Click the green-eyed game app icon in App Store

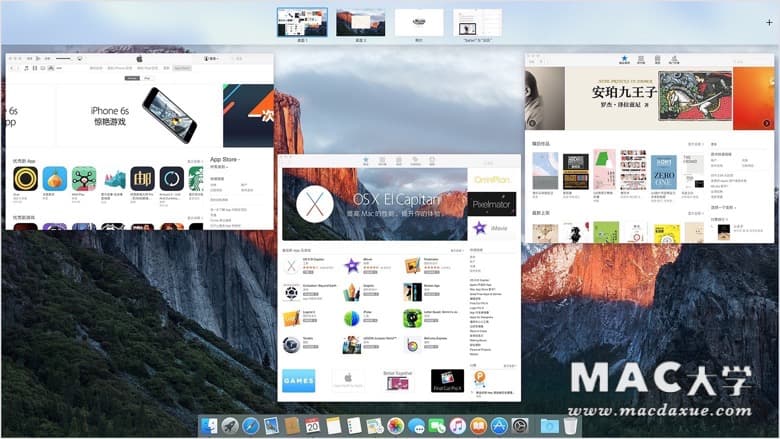pos(412,319)
